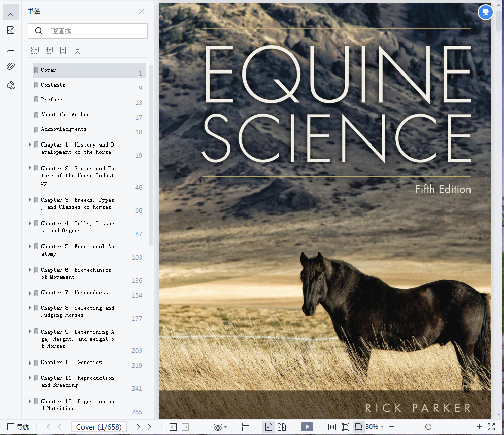Expand Chapter 4: Cells, Tissues

coord(30,223)
